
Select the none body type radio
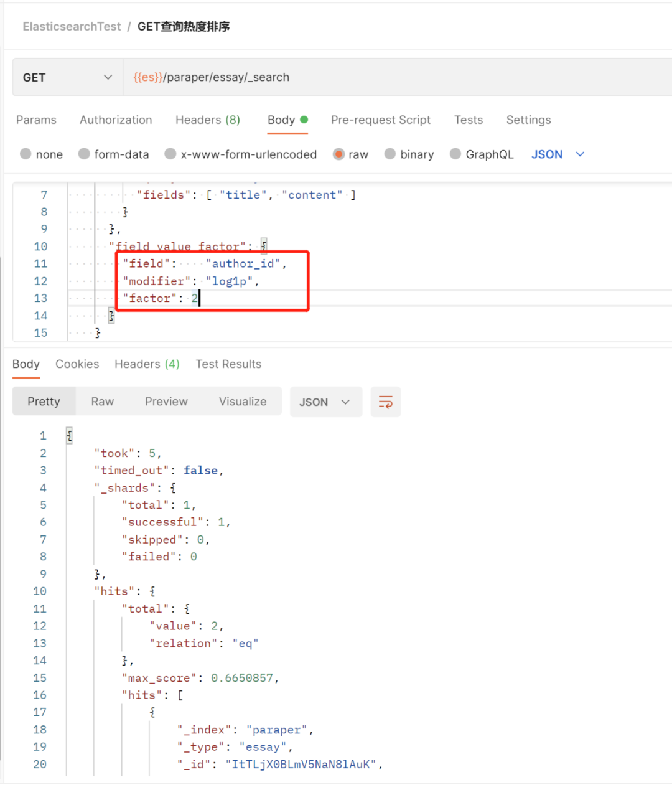tap(26, 154)
